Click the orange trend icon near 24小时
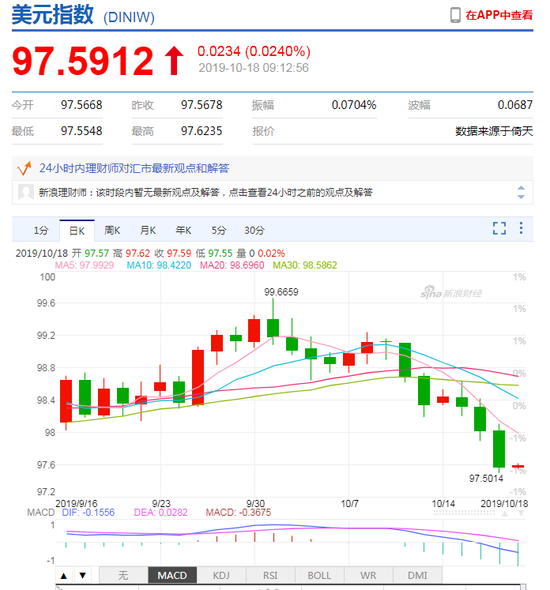 [x=24, y=168]
